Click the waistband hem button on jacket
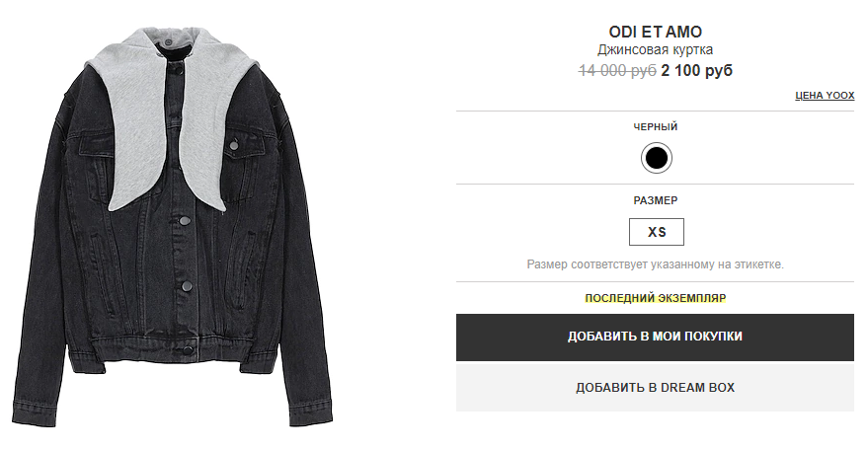 (188, 349)
